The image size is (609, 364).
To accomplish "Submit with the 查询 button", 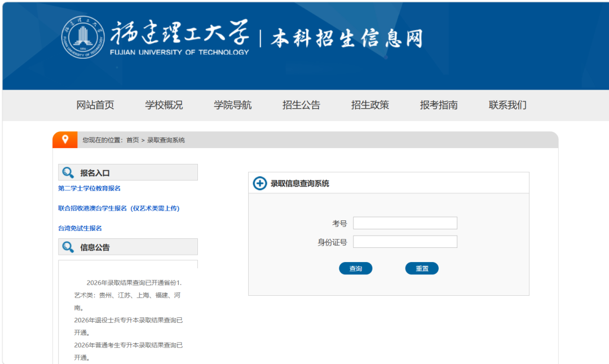I will [x=356, y=268].
